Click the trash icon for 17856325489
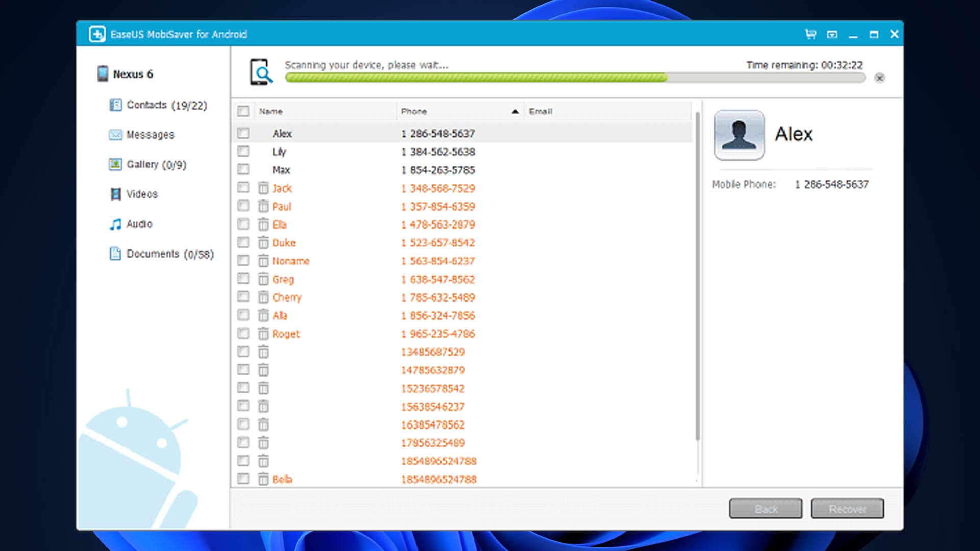This screenshot has width=980, height=551. pos(263,443)
